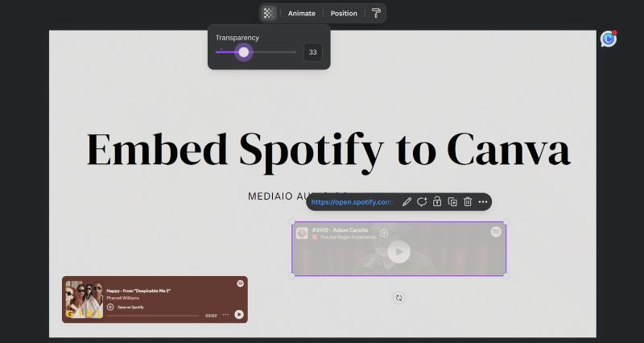The width and height of the screenshot is (644, 343).
Task: Open the three-dot more options in floating toolbar
Action: (483, 202)
